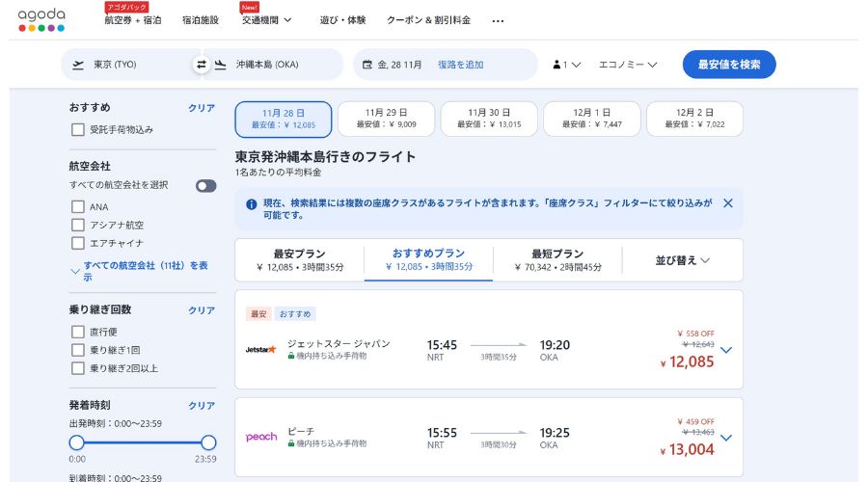Screen dimensions: 868x482
Task: Click the blue info icon in the notice
Action: click(252, 204)
